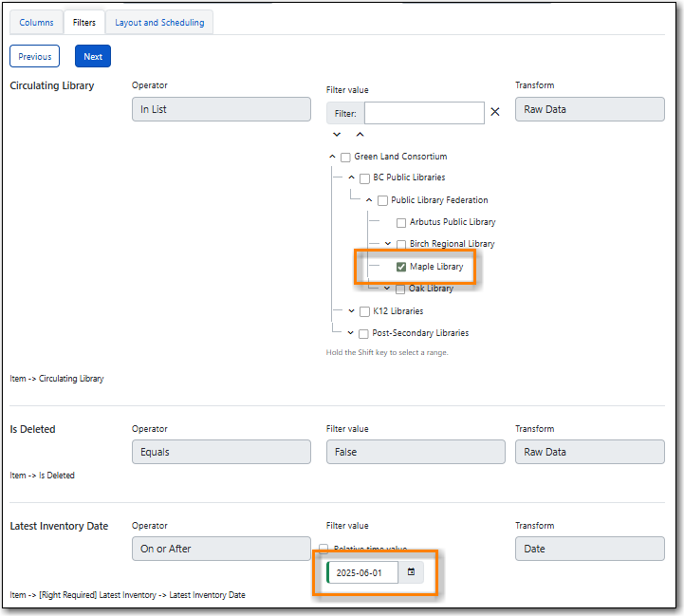The height and width of the screenshot is (616, 684).
Task: Uncheck the Maple Library checkbox
Action: 401,267
